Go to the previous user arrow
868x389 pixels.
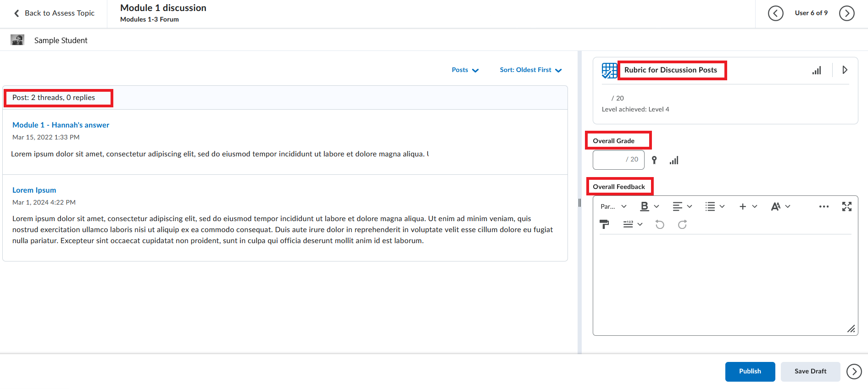775,13
